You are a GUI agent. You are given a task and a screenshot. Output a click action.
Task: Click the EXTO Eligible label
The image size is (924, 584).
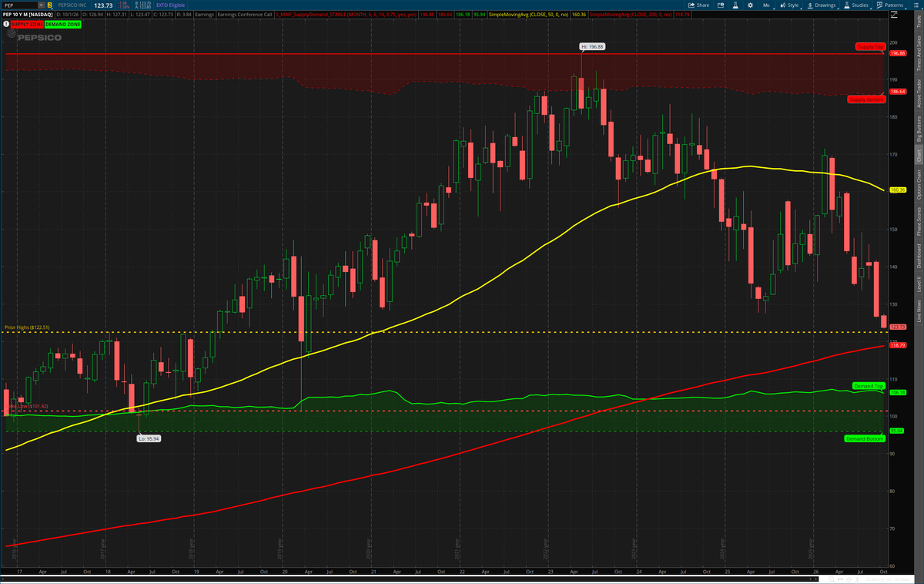coord(170,5)
